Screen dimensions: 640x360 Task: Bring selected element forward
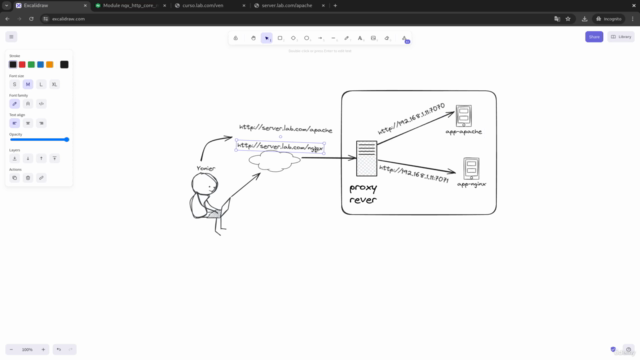[41, 158]
